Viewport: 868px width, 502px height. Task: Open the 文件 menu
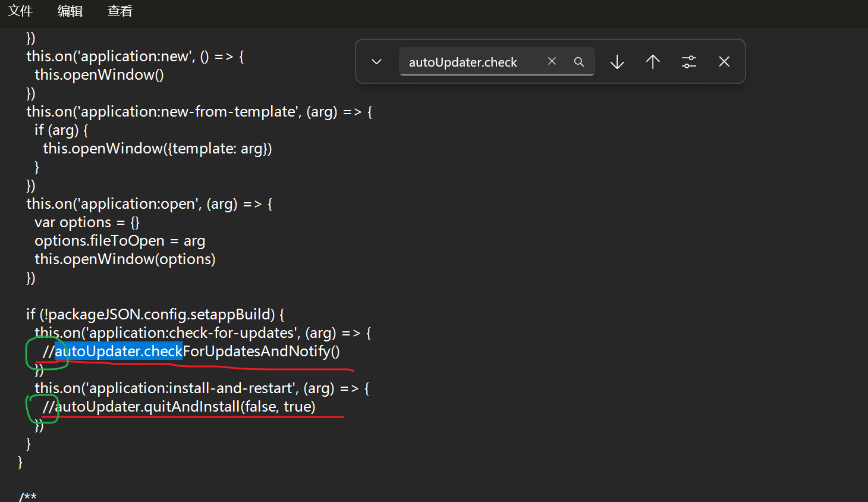[x=20, y=11]
